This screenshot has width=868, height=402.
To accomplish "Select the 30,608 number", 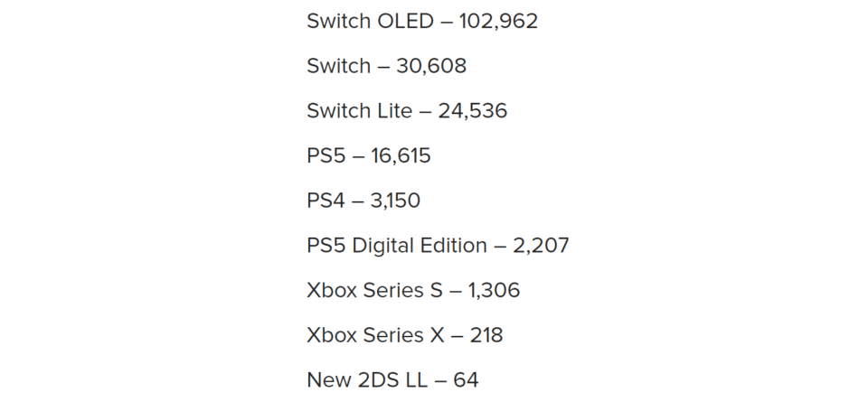I will (431, 66).
